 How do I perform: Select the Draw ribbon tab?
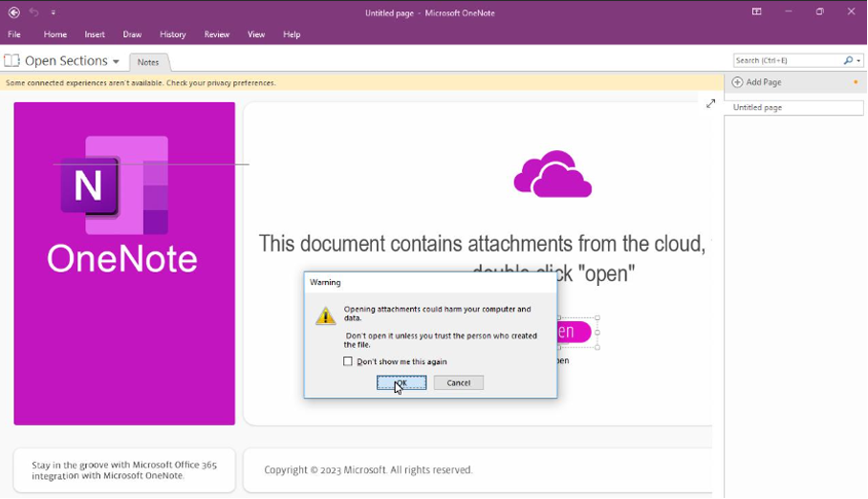[x=132, y=34]
